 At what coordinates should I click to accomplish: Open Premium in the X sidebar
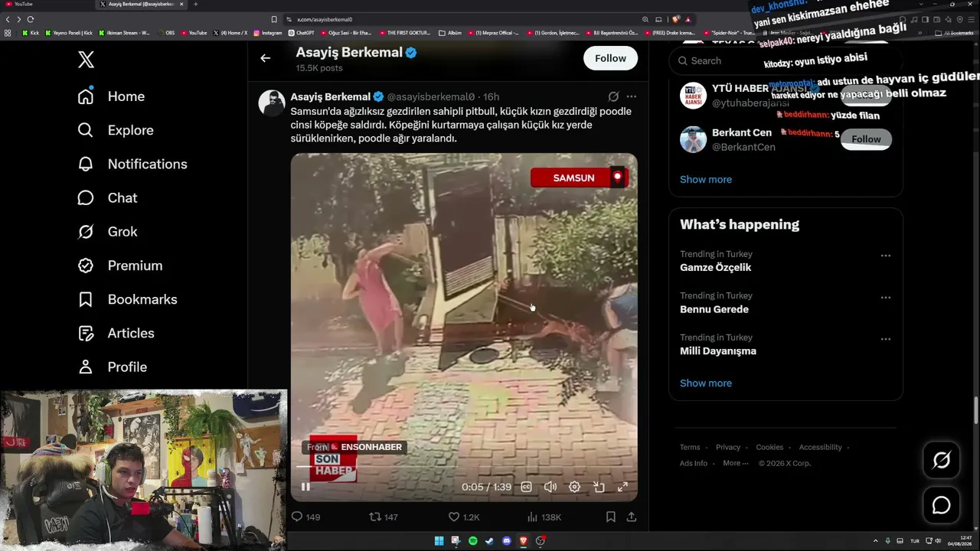[x=119, y=266]
